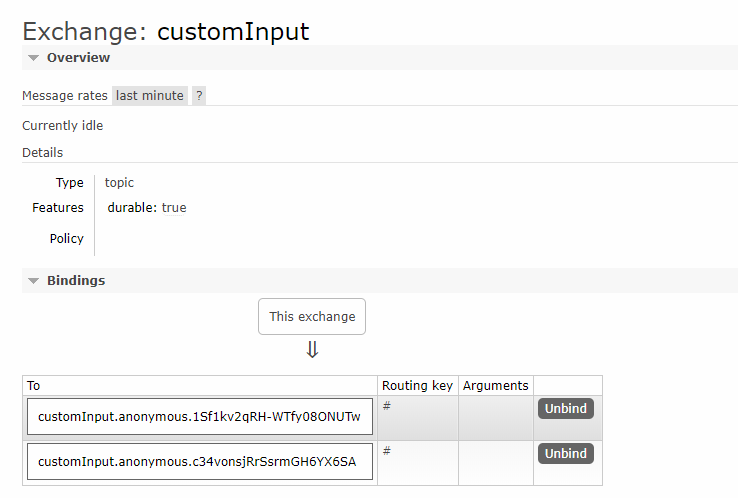Click the "Currently idle" status text
Viewport: 738px width, 498px height.
pyautogui.click(x=63, y=126)
